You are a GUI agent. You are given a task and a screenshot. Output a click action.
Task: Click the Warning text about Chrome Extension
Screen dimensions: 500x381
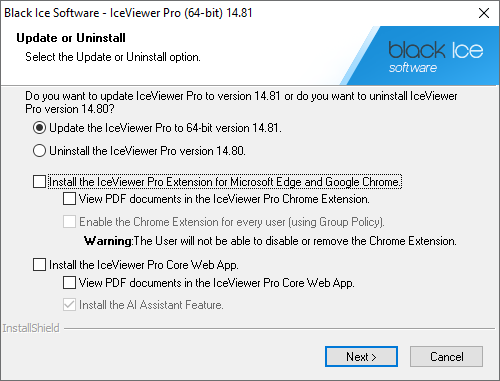pyautogui.click(x=270, y=241)
